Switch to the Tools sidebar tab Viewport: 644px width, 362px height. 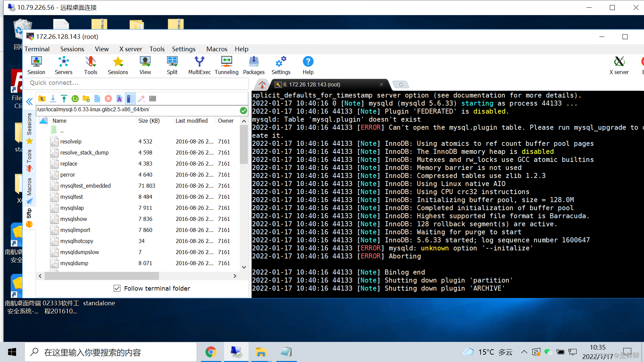[29, 160]
